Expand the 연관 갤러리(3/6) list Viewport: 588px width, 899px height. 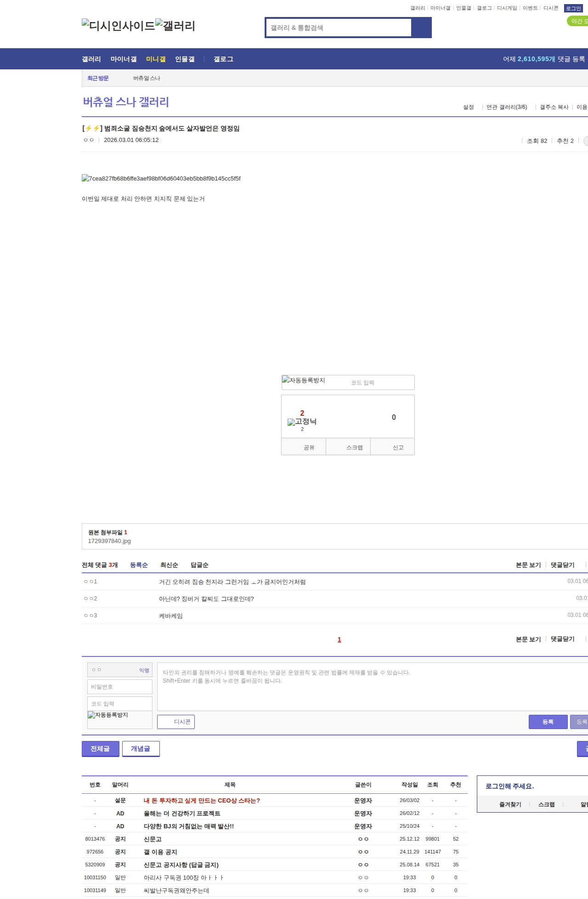(506, 107)
